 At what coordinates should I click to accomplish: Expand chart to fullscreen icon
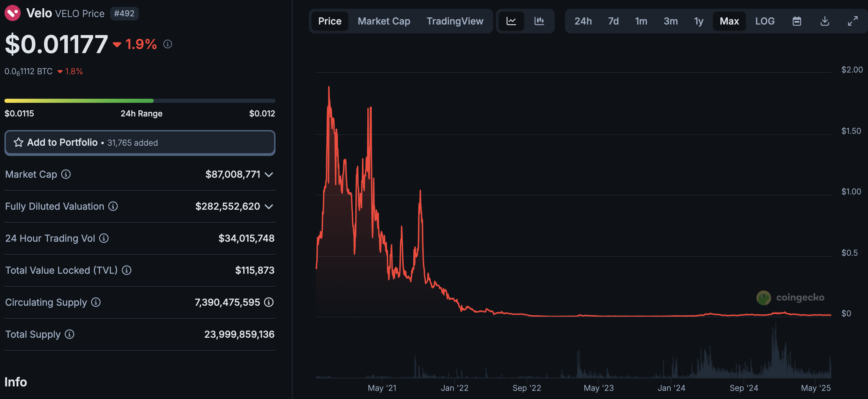[x=853, y=21]
